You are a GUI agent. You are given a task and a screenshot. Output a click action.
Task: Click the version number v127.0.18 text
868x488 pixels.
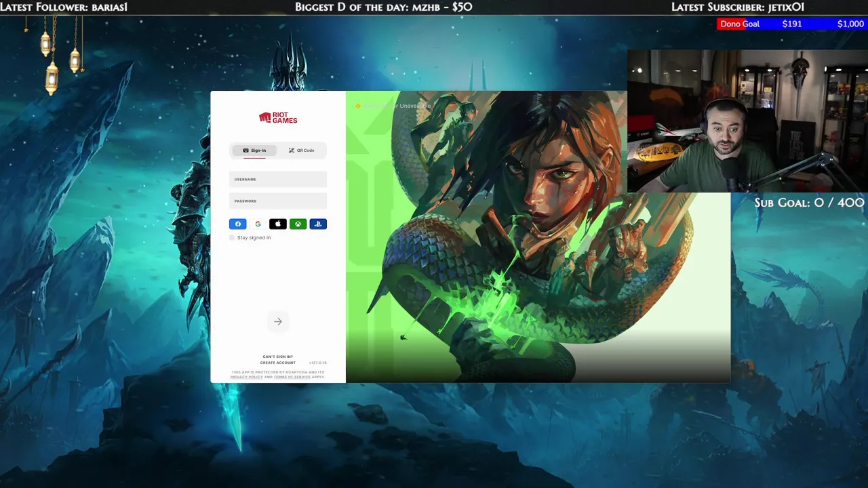pos(318,363)
